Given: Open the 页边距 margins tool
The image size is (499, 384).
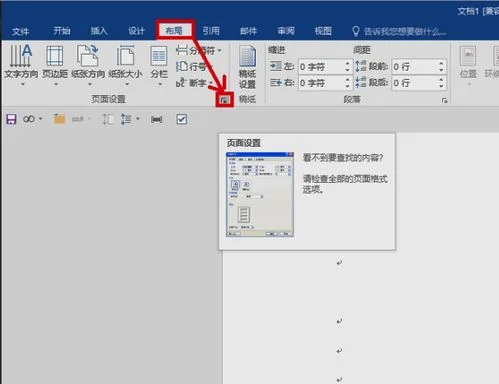Looking at the screenshot, I should tap(55, 65).
